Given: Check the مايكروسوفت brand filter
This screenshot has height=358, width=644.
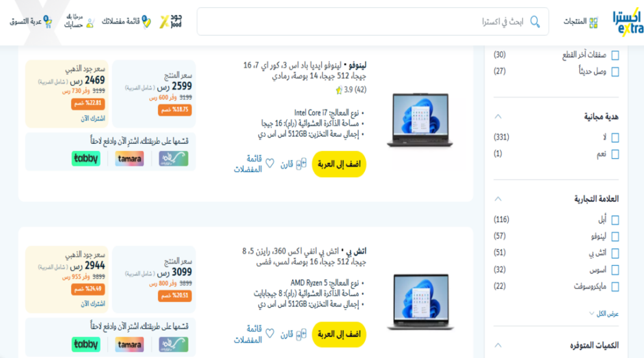Looking at the screenshot, I should tap(615, 286).
